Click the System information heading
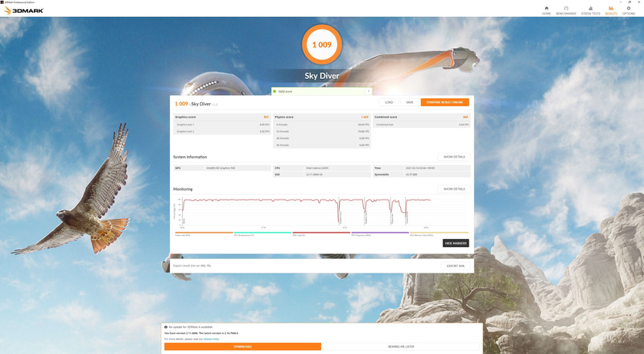644x354 pixels. coord(190,157)
